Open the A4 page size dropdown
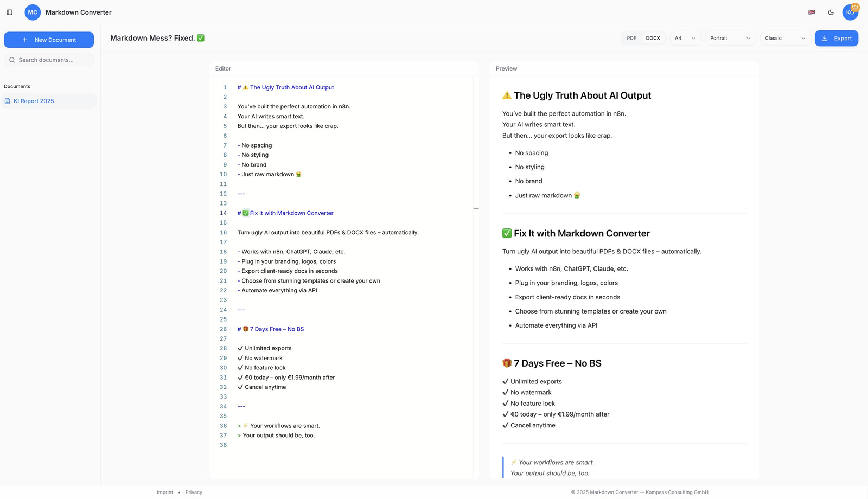The width and height of the screenshot is (868, 499). click(685, 39)
